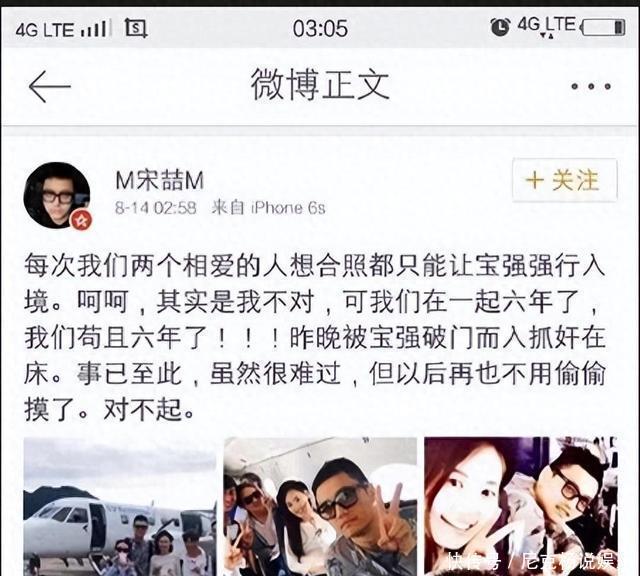Viewport: 640px width, 576px height.
Task: Tap the 来自 iPhone 6s source link
Action: [269, 208]
